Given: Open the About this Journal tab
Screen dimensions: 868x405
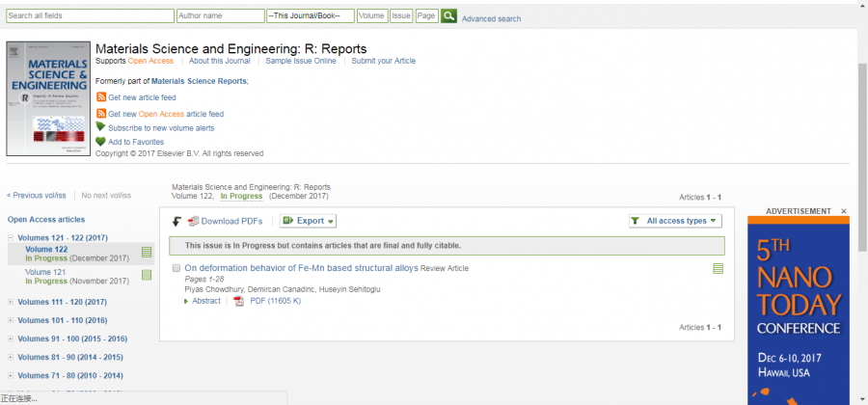Looking at the screenshot, I should 221,61.
